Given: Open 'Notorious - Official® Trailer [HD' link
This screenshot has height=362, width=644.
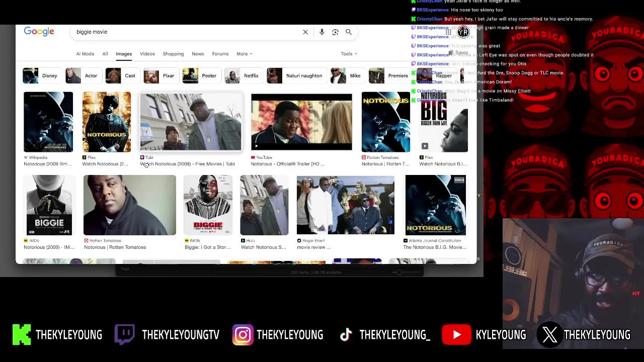Looking at the screenshot, I should pyautogui.click(x=288, y=164).
